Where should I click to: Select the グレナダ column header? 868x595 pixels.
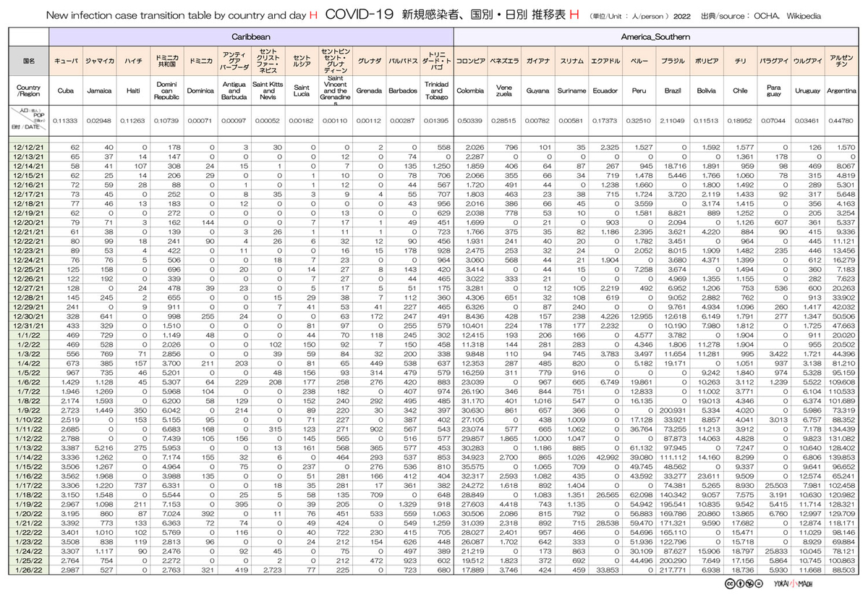pyautogui.click(x=369, y=62)
